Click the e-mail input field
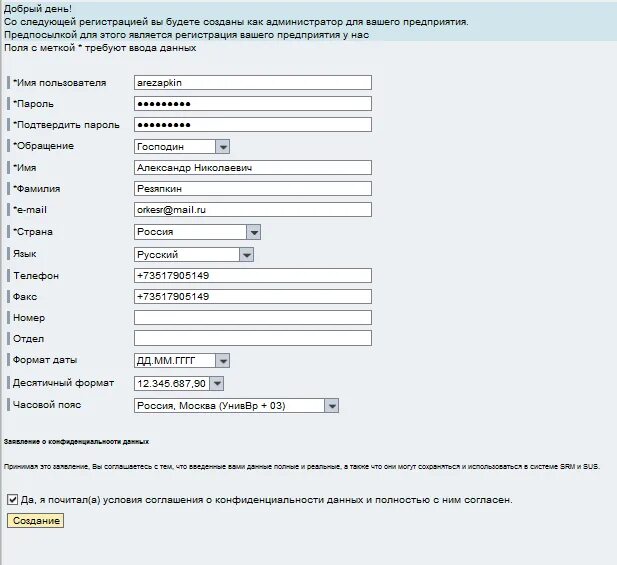 pyautogui.click(x=252, y=210)
